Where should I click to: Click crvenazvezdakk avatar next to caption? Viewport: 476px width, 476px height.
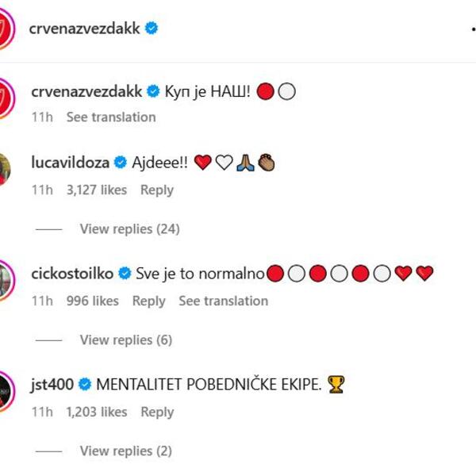coord(6,97)
